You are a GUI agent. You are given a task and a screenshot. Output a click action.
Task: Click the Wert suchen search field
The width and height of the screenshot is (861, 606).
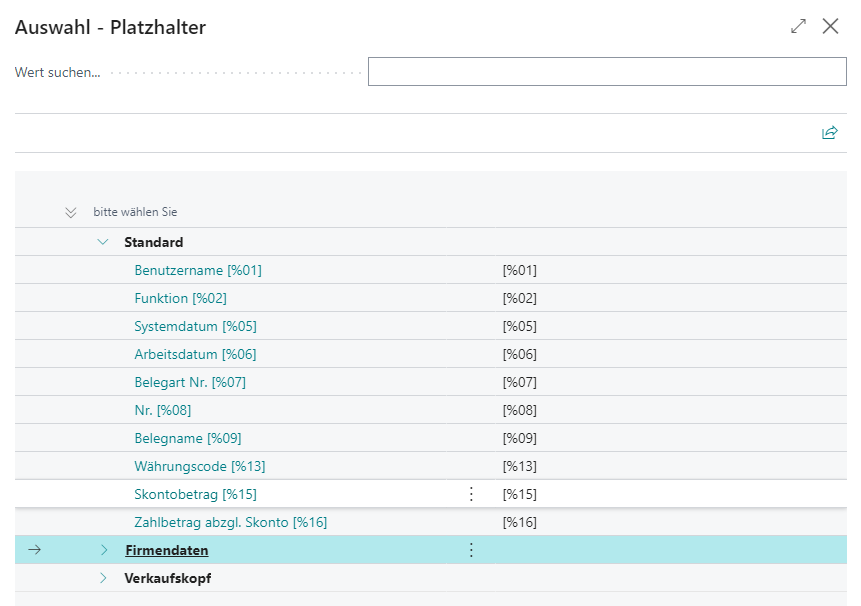tap(607, 71)
